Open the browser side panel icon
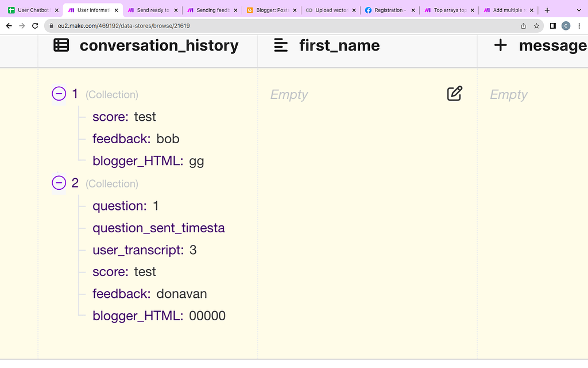 [552, 26]
